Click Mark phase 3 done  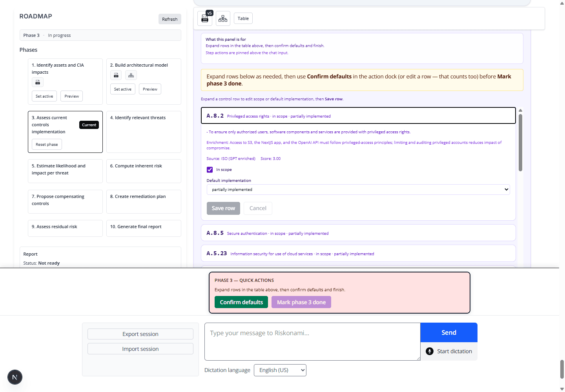pos(301,302)
